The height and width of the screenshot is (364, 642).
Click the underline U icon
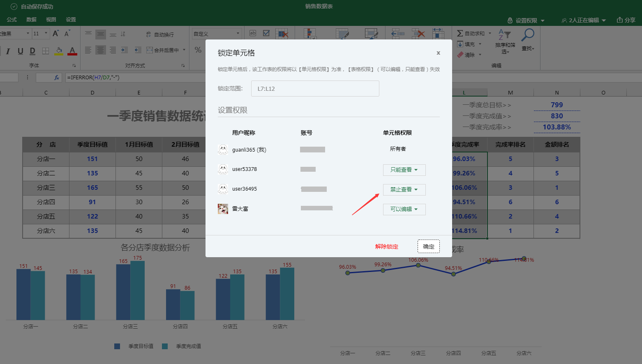(20, 51)
